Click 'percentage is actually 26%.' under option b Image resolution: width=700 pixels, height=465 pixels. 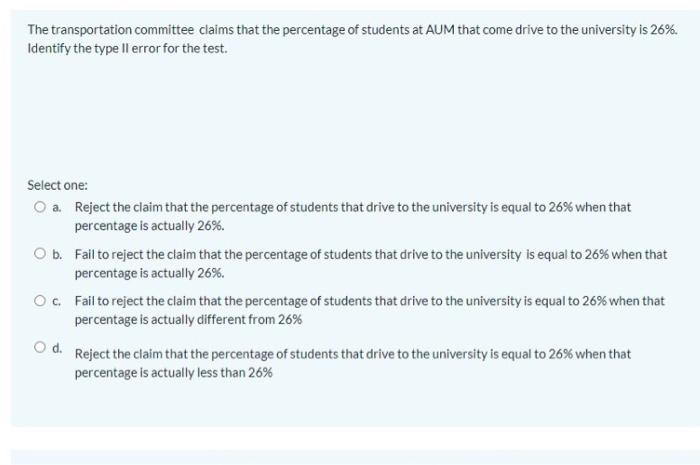150,273
